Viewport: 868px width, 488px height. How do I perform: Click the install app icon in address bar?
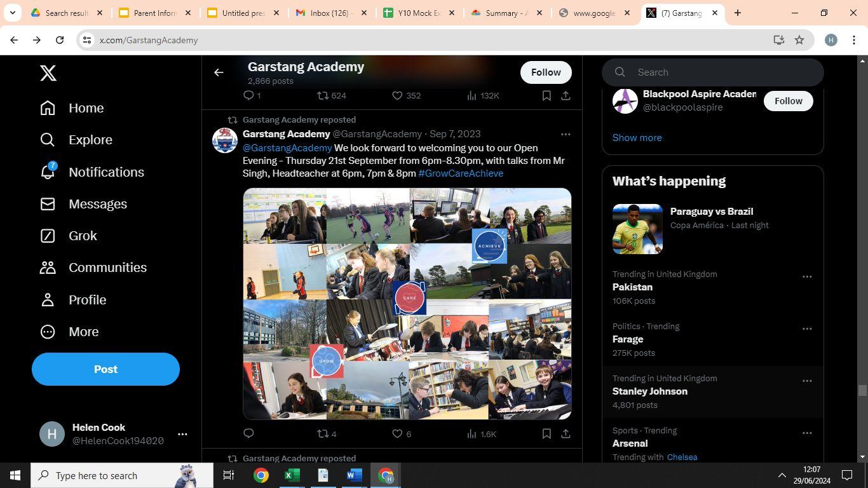coord(779,40)
